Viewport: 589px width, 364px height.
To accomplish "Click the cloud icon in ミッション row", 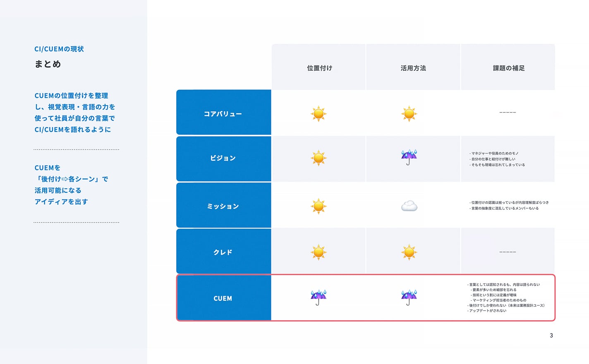I will pyautogui.click(x=409, y=206).
